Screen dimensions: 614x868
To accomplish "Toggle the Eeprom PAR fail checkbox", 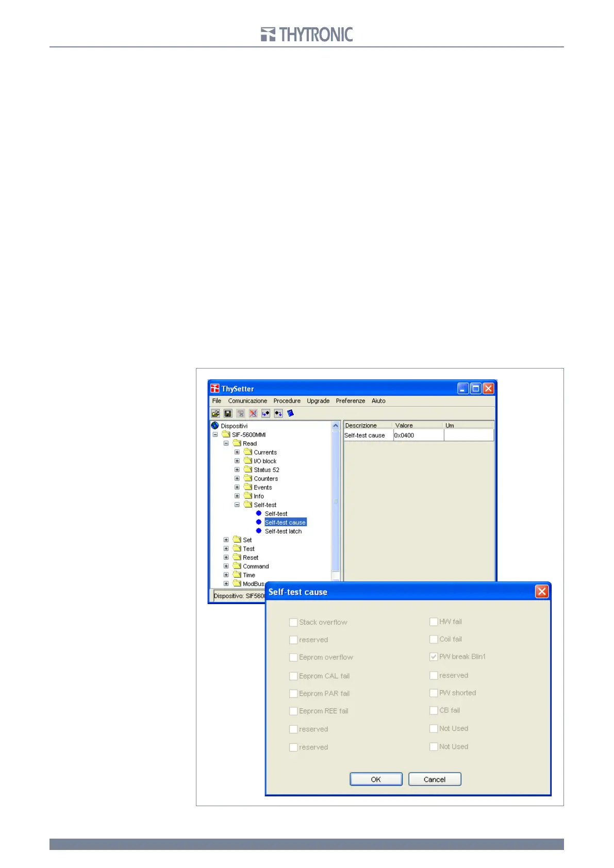I will coord(293,694).
